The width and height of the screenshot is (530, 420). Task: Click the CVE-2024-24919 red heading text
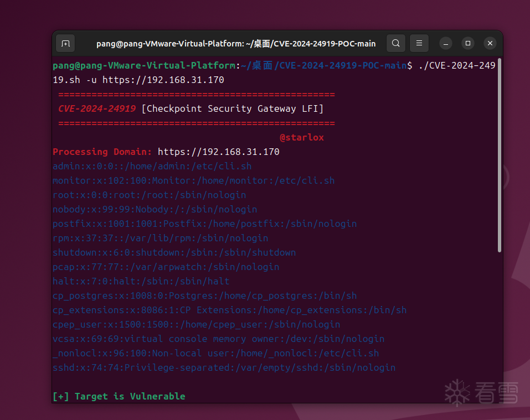point(97,108)
